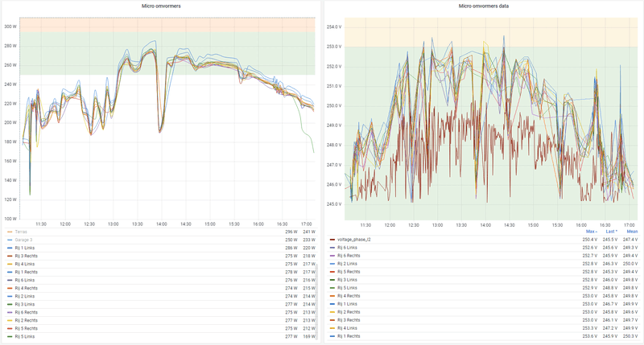644x345 pixels.
Task: Open color picker for Rij 4 Links, data legend
Action: tap(332, 328)
